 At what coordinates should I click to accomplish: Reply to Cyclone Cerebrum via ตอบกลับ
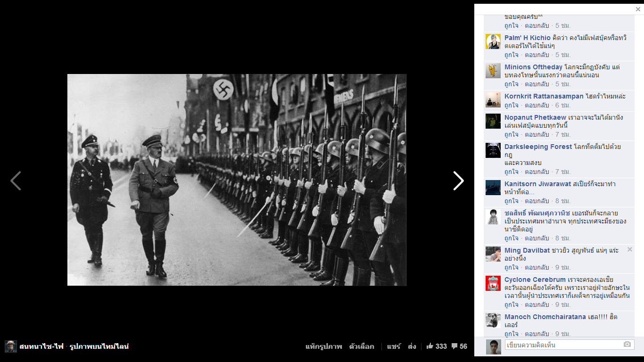click(537, 304)
